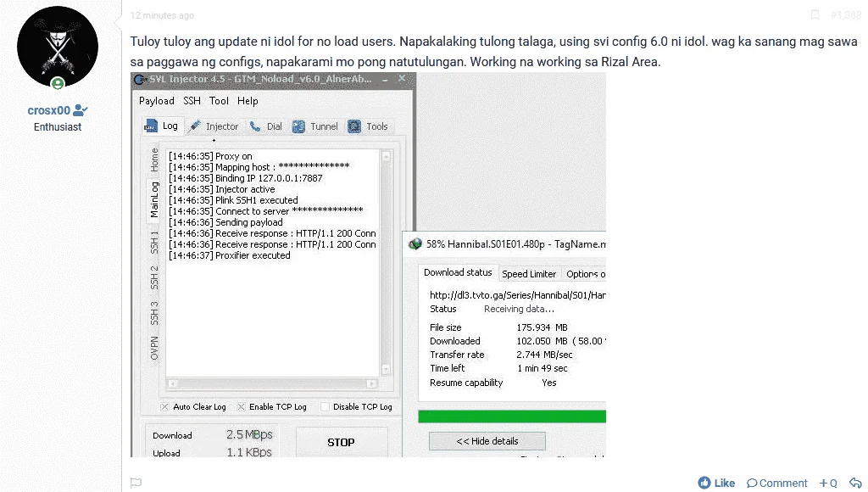Click log line 'Proxifier executed'
This screenshot has height=492, width=868.
[x=253, y=255]
